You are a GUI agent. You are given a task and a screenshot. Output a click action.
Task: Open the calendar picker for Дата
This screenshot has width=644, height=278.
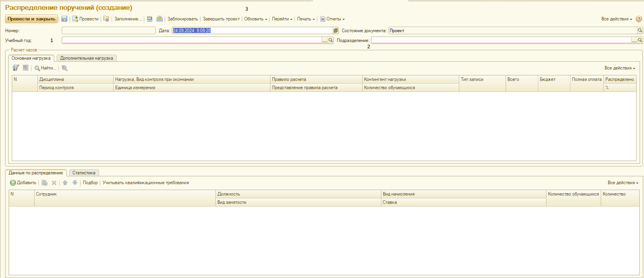[336, 31]
